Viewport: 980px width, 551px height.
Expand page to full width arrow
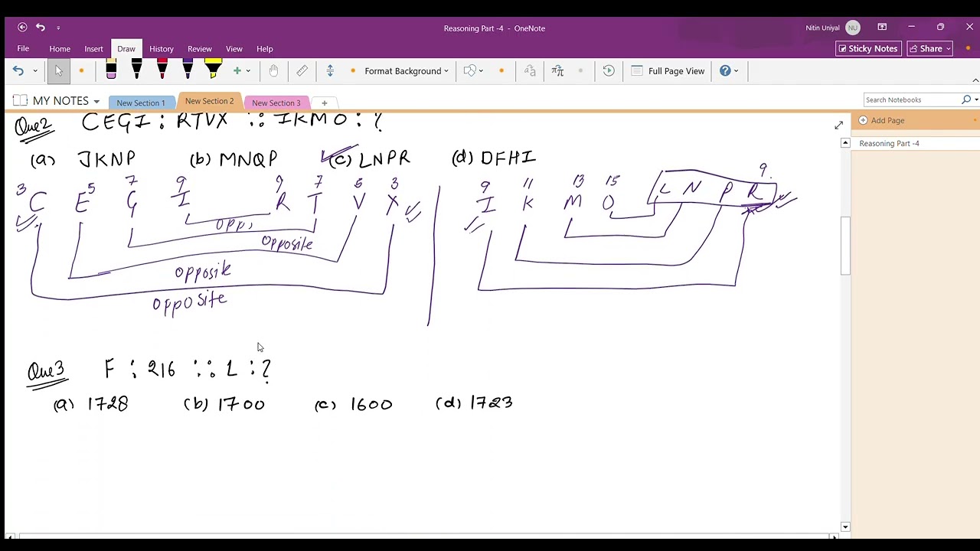[838, 125]
